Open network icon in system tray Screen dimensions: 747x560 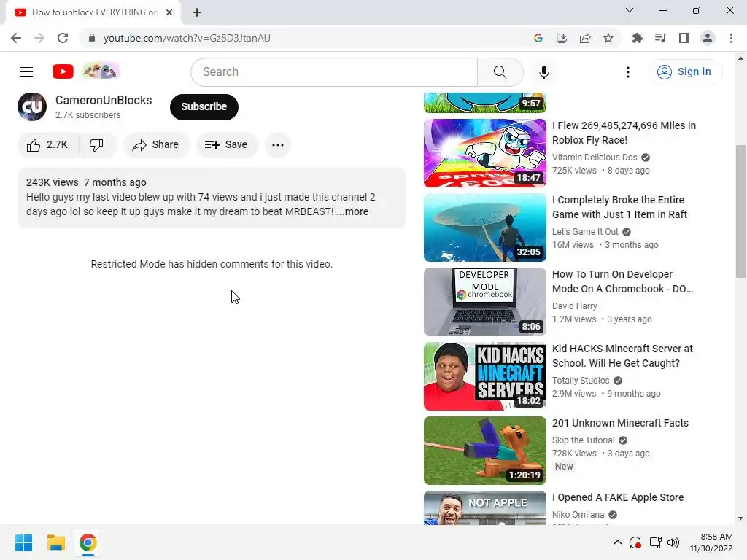click(x=656, y=542)
